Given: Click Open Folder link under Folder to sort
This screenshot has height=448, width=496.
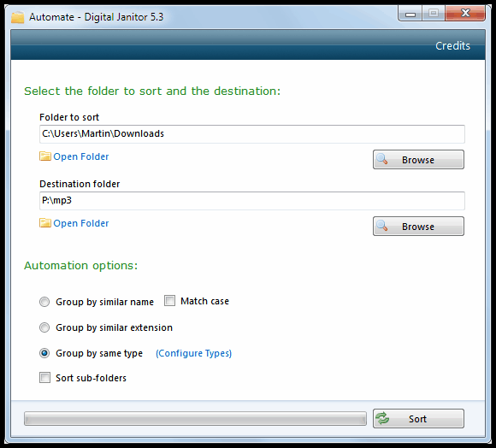Looking at the screenshot, I should 81,156.
